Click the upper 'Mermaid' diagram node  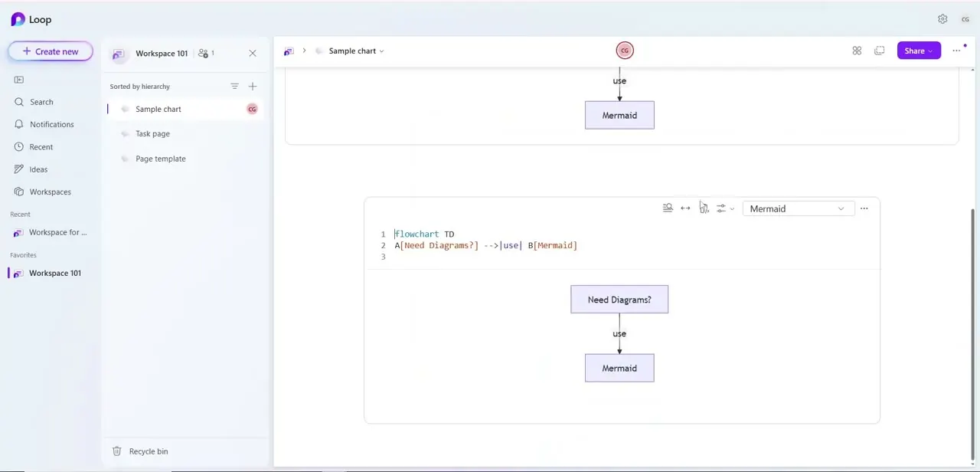point(619,115)
